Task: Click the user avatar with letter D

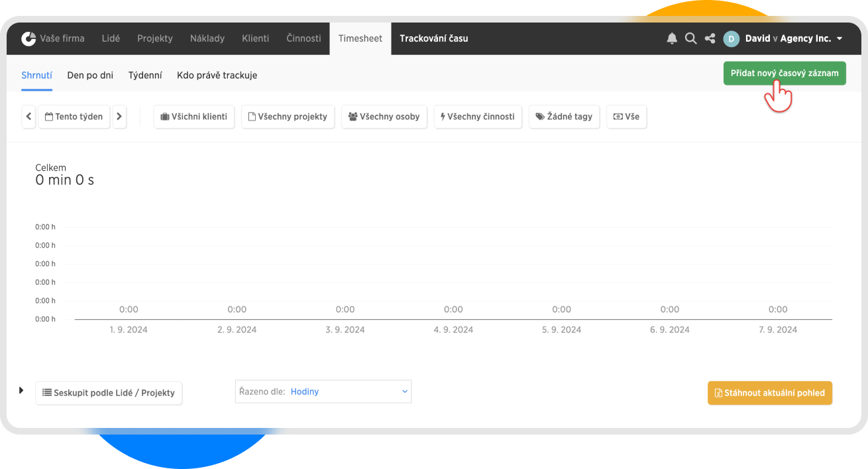Action: point(731,38)
